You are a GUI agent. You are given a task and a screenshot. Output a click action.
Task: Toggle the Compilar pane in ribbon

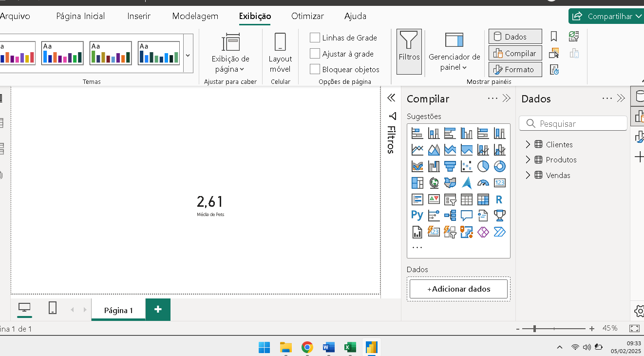[515, 53]
